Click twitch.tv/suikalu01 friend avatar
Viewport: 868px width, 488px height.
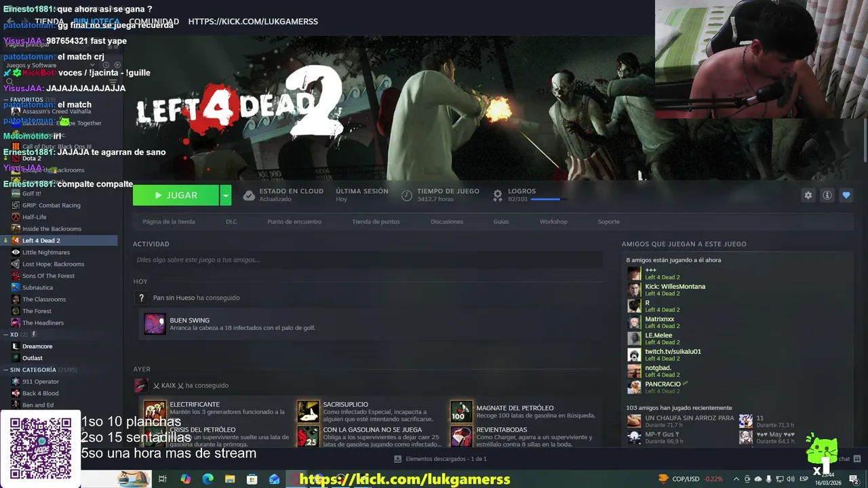pyautogui.click(x=634, y=354)
